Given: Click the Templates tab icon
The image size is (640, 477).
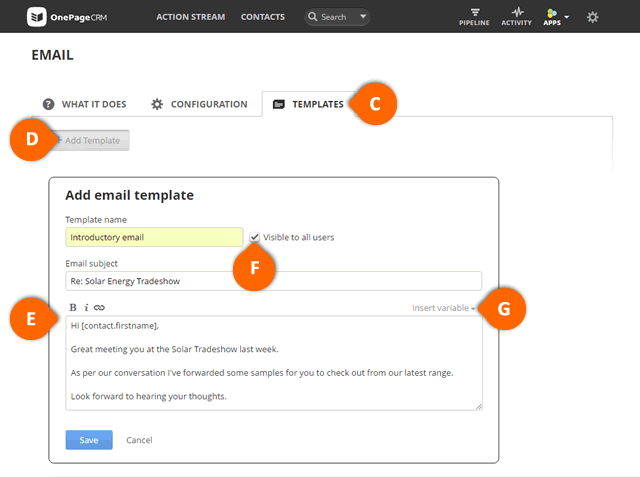Looking at the screenshot, I should point(279,104).
